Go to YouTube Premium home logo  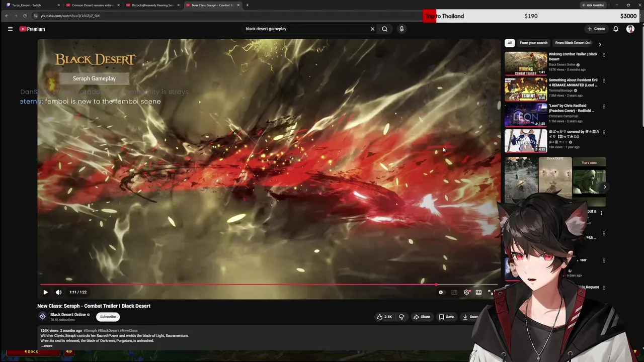pyautogui.click(x=32, y=29)
